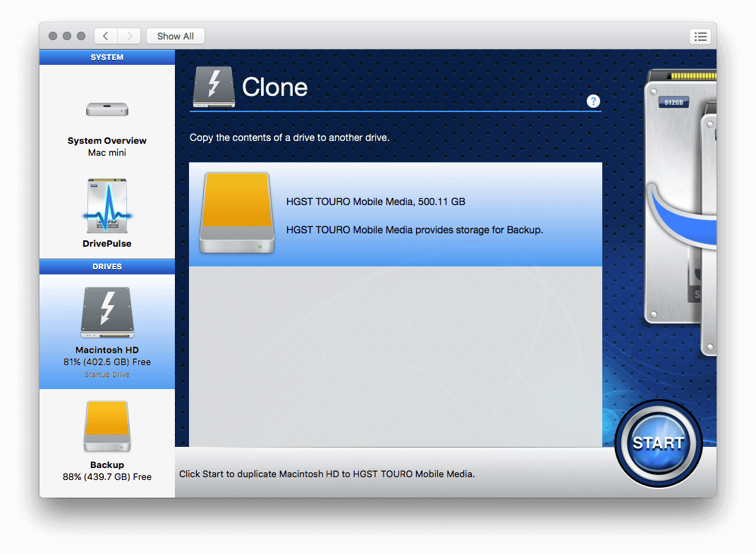Screen dimensions: 756x554
Task: Select the System Overview Mac mini icon
Action: point(106,109)
